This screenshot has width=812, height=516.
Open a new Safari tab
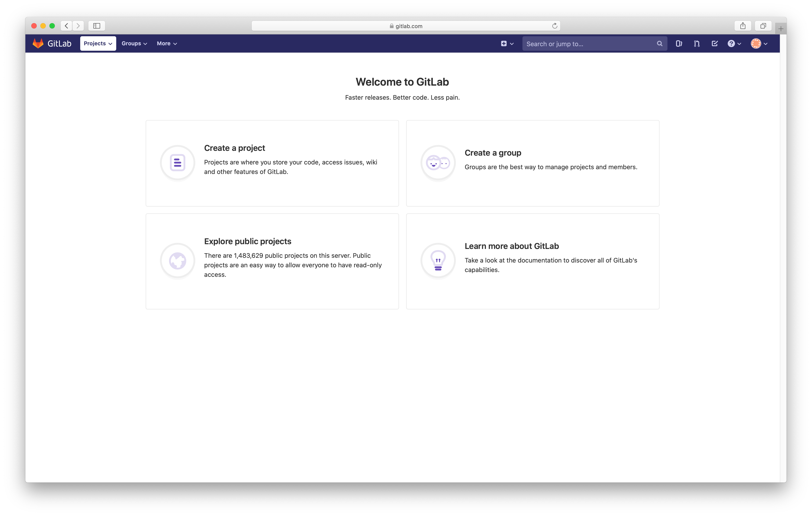[x=781, y=29]
